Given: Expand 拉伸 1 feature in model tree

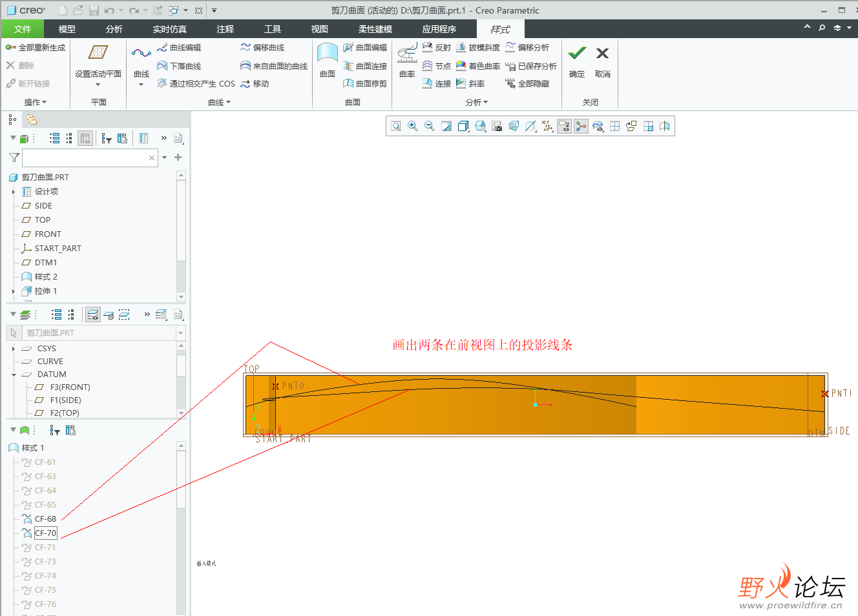Looking at the screenshot, I should coord(13,291).
